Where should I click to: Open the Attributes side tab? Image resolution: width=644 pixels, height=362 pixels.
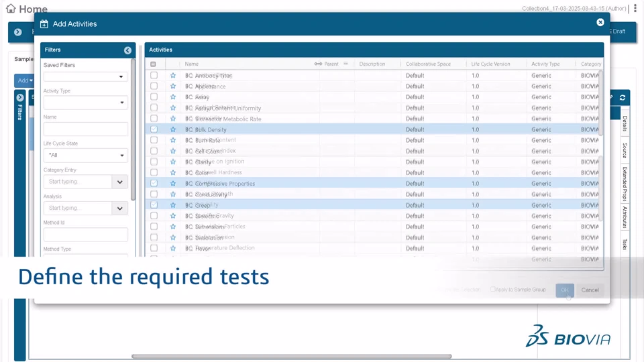pos(625,217)
